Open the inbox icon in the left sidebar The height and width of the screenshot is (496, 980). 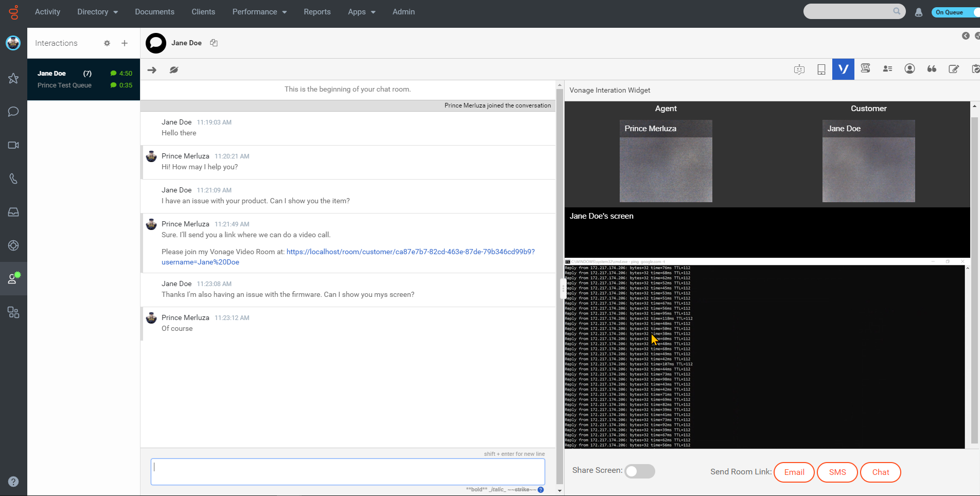13,211
